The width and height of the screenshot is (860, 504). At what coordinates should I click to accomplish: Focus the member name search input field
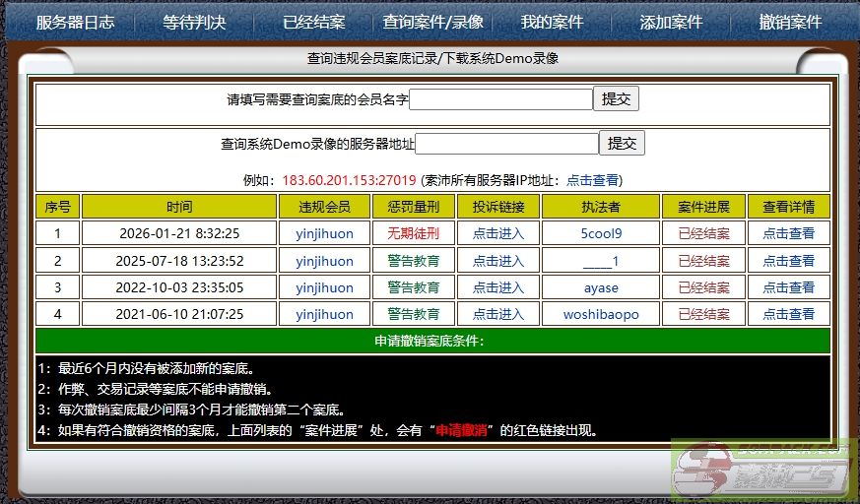pyautogui.click(x=500, y=99)
